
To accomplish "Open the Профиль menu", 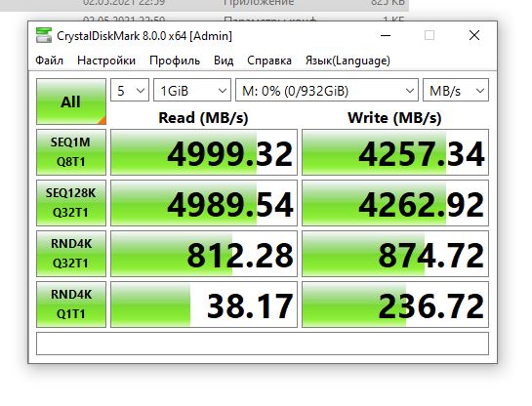I will click(175, 61).
